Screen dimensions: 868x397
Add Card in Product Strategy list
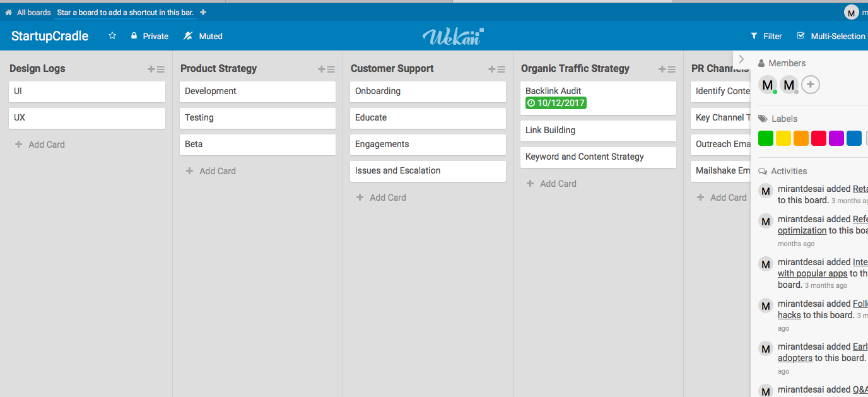click(211, 171)
